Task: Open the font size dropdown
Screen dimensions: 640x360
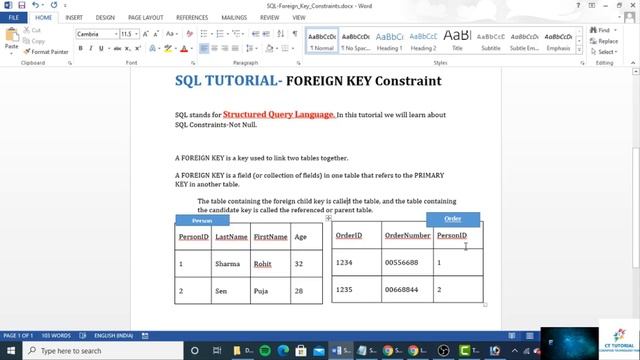Action: [x=136, y=34]
